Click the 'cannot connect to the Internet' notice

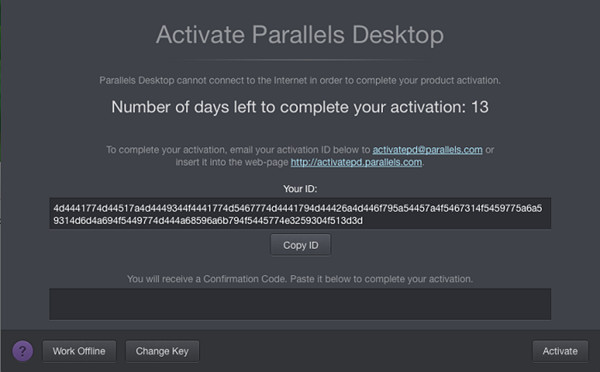point(300,80)
